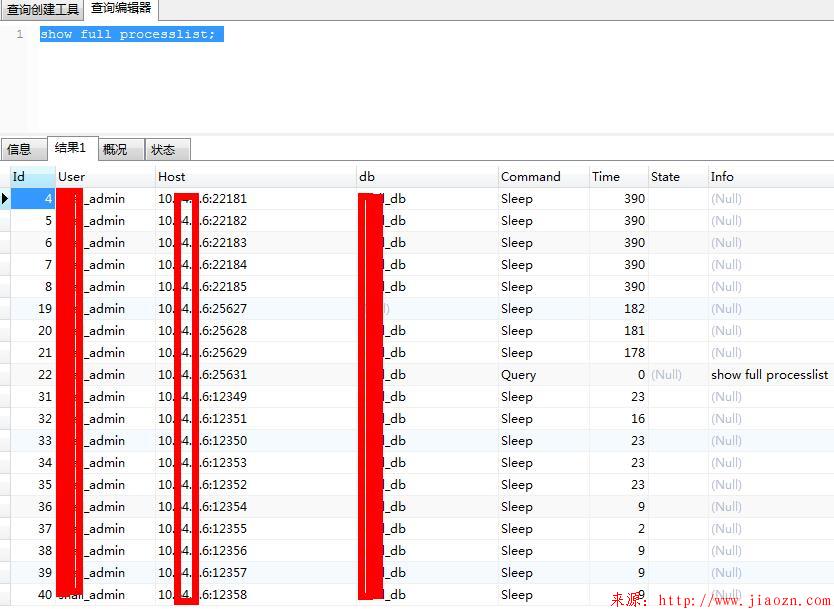The image size is (834, 609).
Task: Select the 结果1 tab
Action: pos(69,148)
